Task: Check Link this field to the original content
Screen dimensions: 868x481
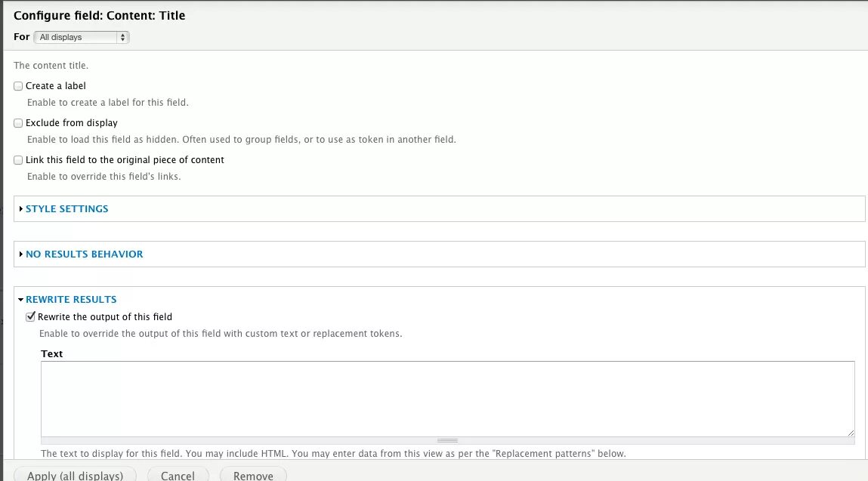Action: click(17, 159)
